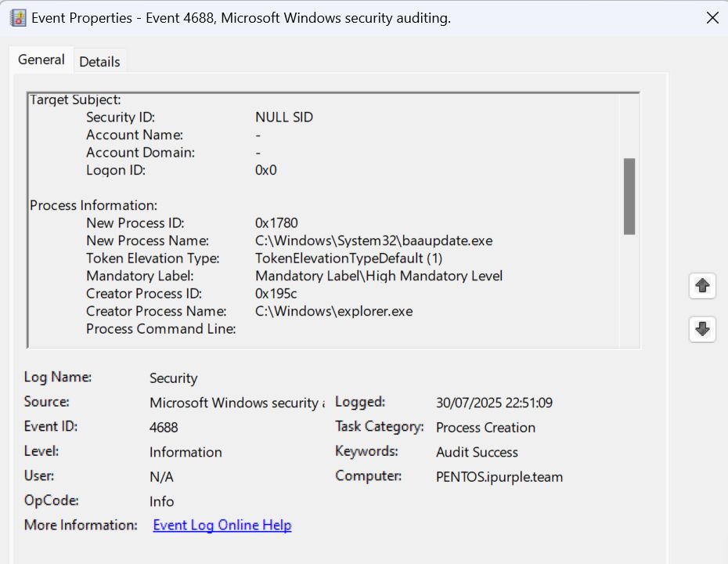
Task: Go to next event with down arrow
Action: [x=702, y=330]
